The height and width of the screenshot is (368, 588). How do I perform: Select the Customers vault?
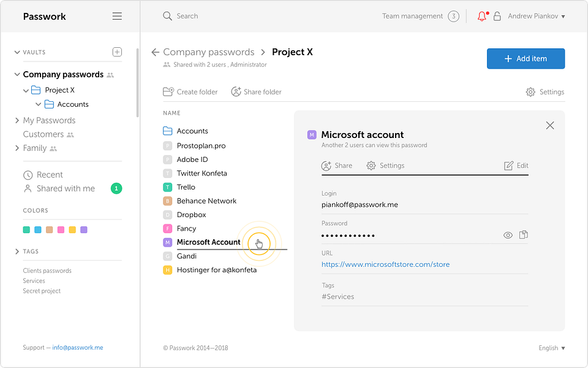(43, 134)
